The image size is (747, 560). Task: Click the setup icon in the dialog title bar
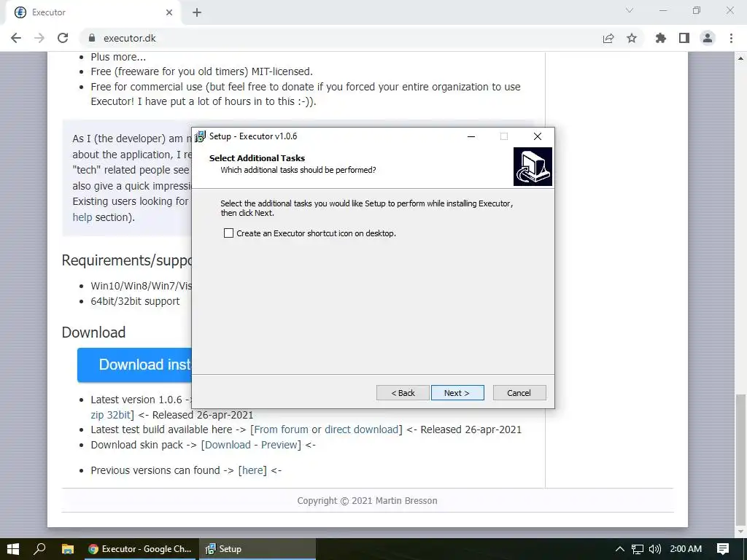[201, 136]
